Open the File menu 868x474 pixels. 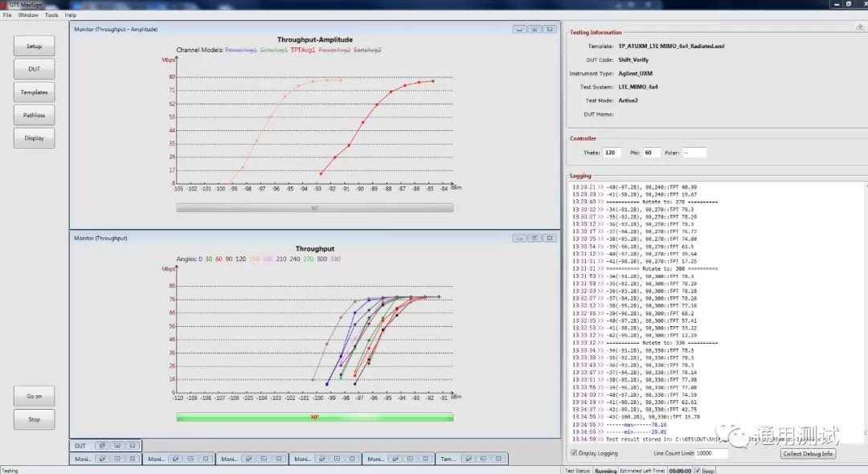click(x=7, y=15)
